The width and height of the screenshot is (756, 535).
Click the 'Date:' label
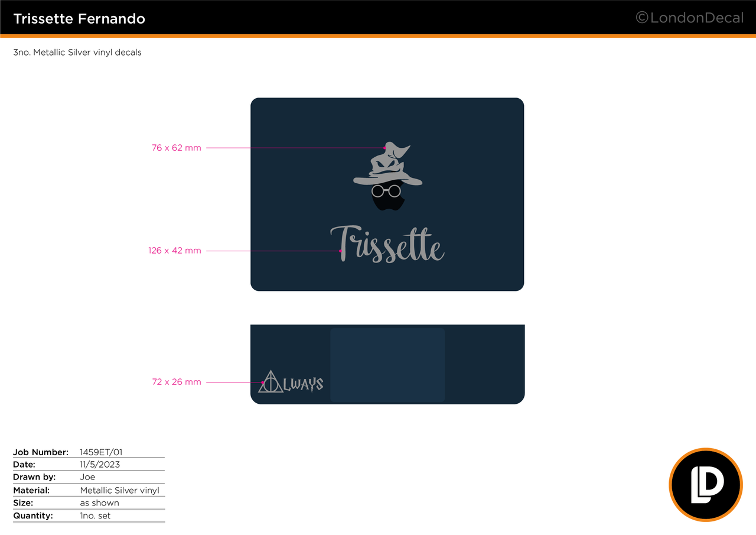(24, 465)
